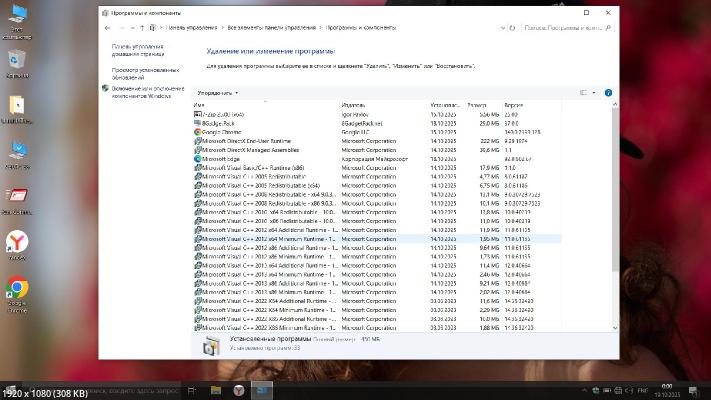Open Просмотр установленных обновлений link
This screenshot has width=711, height=400.
tap(145, 73)
